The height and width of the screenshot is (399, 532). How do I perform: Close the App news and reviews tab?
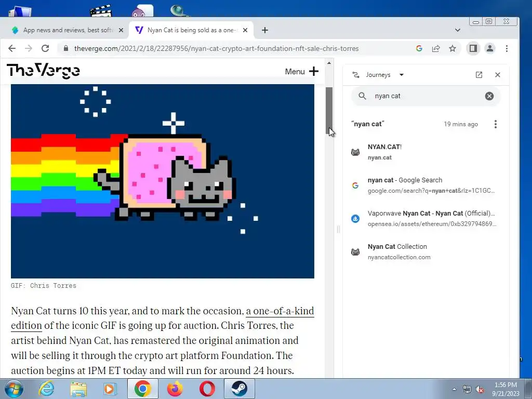[121, 30]
